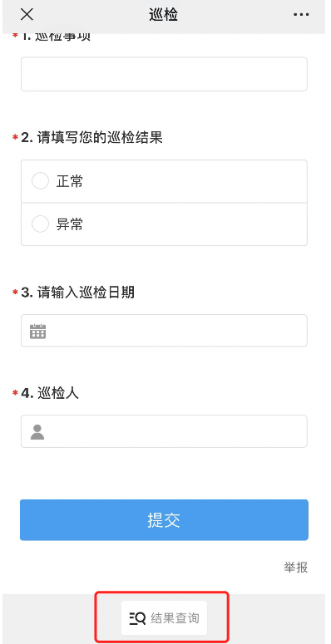The image size is (331, 644).
Task: Click the person icon in 巡检人 field
Action: click(x=37, y=432)
